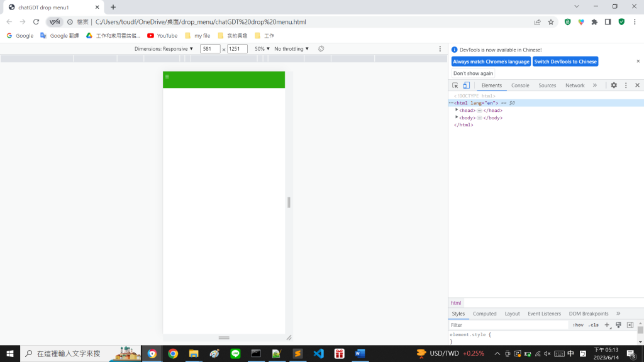Open the 50% zoom dropdown
This screenshot has width=644, height=362.
tap(262, 49)
